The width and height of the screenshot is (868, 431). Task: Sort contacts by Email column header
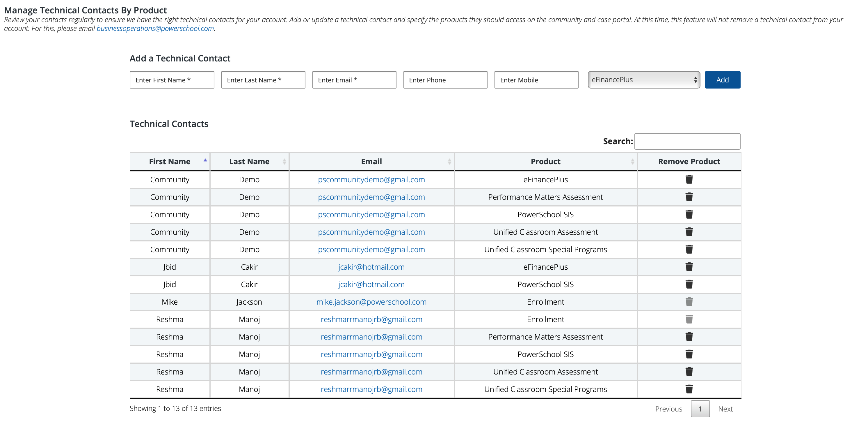(x=371, y=162)
